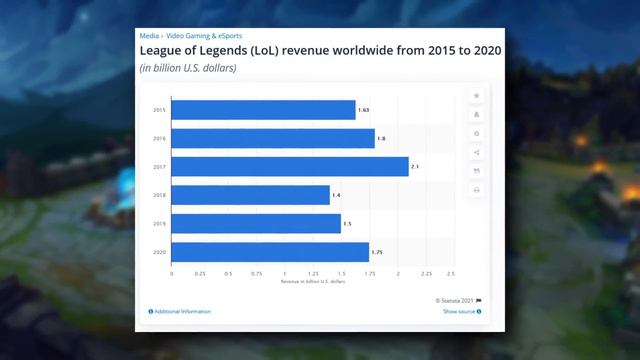Open the Additional Information link

182,311
